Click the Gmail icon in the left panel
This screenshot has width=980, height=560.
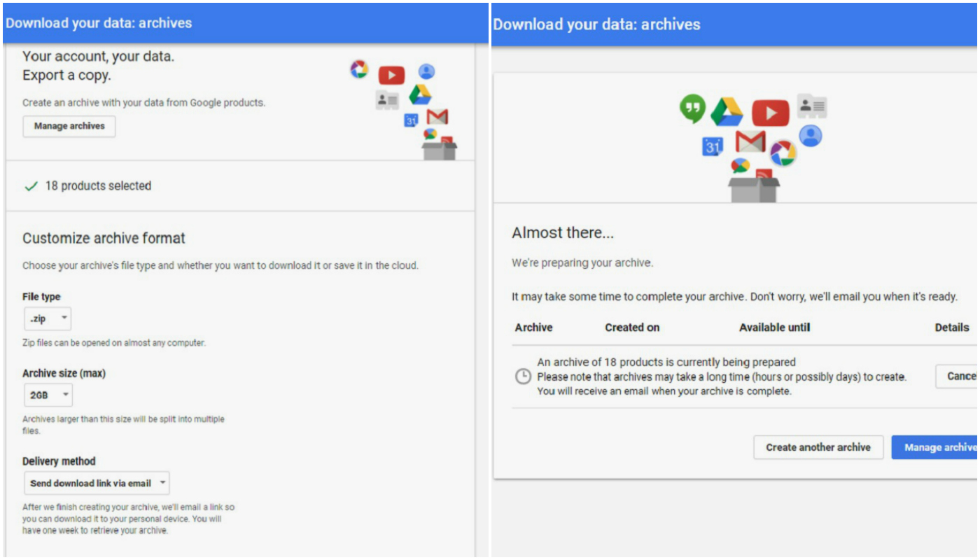click(437, 117)
